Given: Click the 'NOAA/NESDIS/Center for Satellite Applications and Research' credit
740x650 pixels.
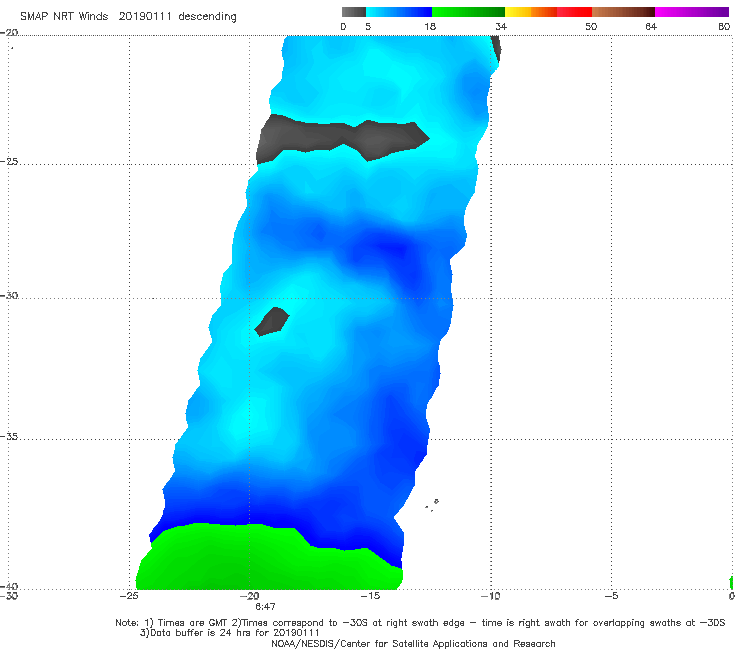Looking at the screenshot, I should pyautogui.click(x=413, y=643).
